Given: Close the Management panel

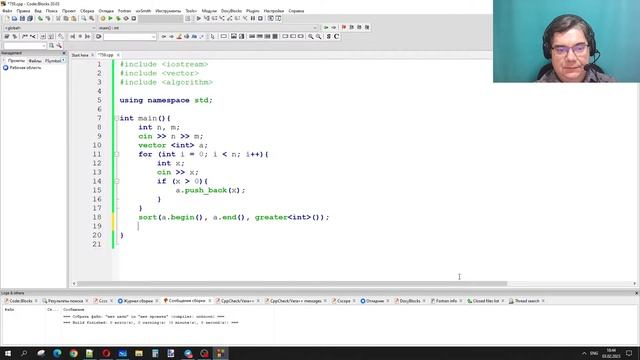Looking at the screenshot, I should [x=64, y=53].
